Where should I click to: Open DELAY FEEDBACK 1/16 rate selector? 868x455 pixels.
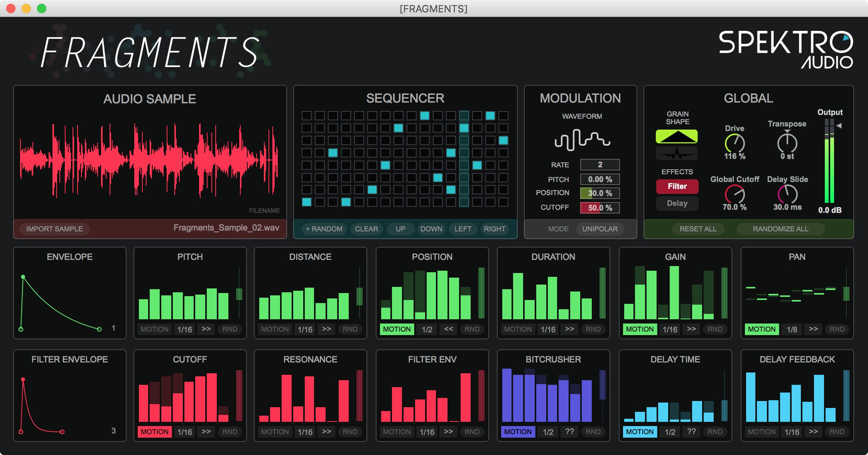coord(792,432)
